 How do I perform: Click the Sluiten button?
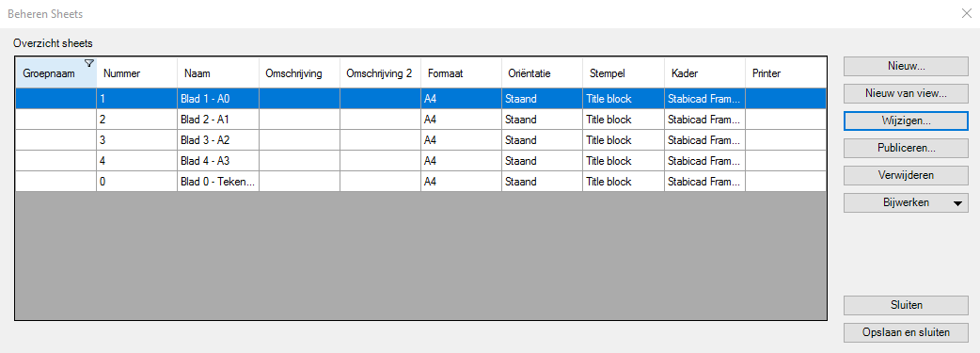[x=906, y=305]
